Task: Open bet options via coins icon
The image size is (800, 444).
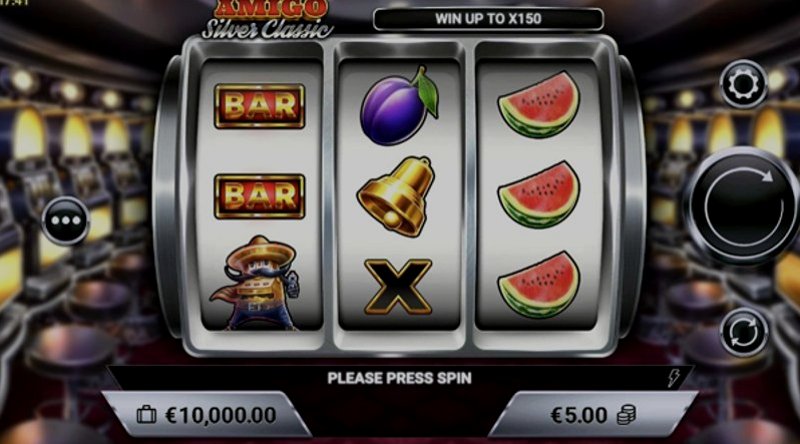Action: coord(626,415)
